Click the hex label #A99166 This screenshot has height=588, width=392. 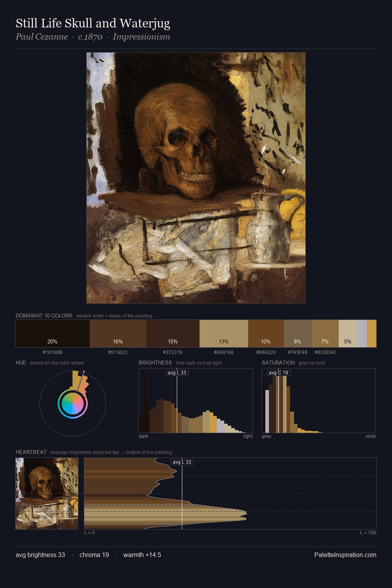(x=224, y=352)
